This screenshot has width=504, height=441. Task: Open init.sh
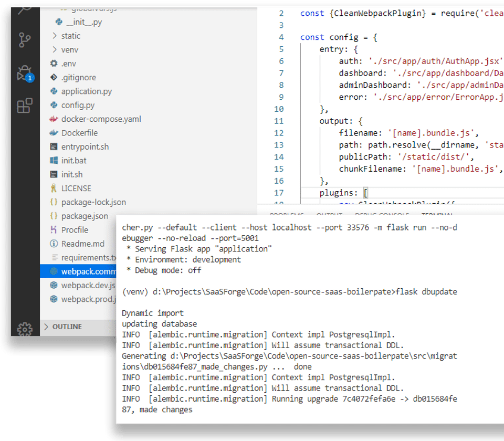click(x=72, y=174)
